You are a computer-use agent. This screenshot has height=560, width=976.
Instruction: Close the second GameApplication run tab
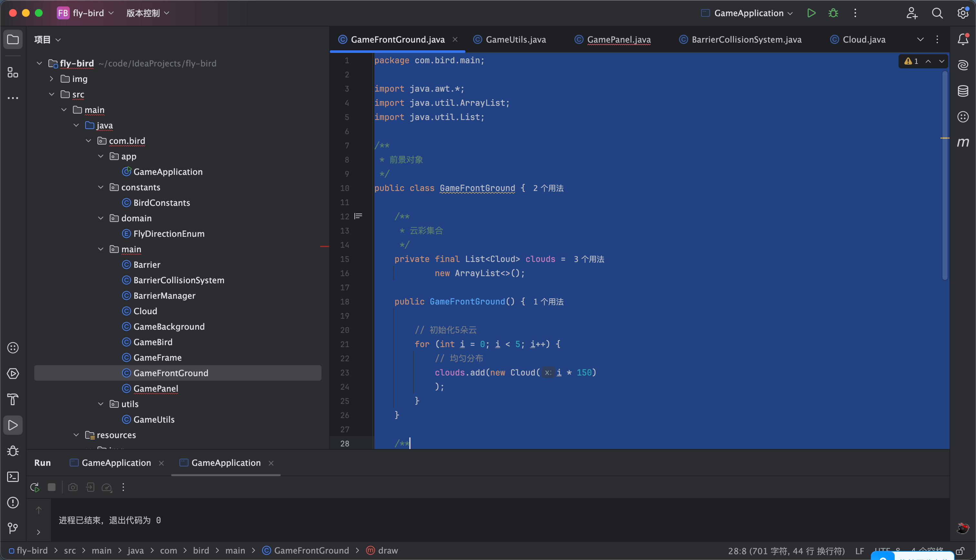click(x=271, y=463)
